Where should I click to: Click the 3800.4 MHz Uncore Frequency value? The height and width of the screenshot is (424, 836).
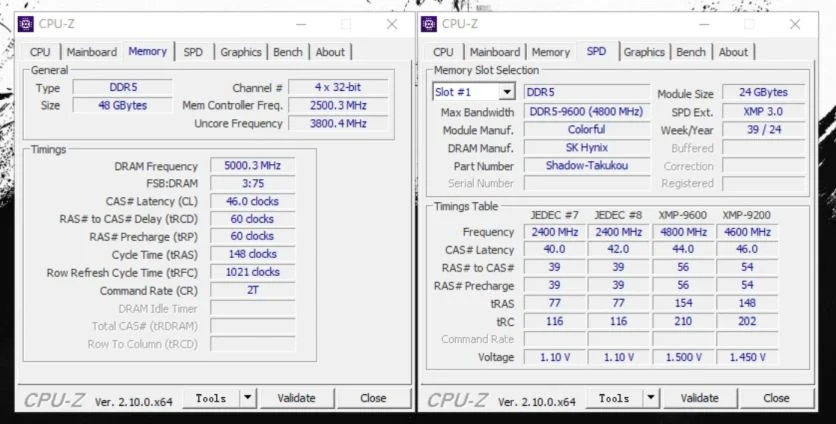338,124
